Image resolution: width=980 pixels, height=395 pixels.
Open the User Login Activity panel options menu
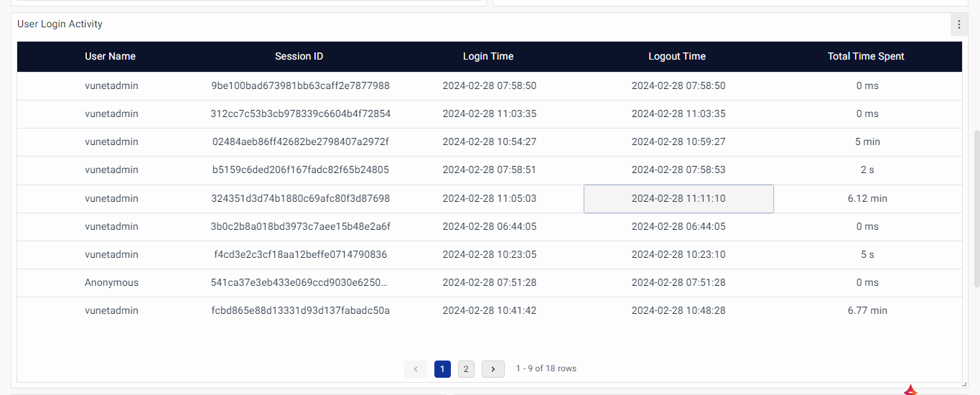coord(958,24)
